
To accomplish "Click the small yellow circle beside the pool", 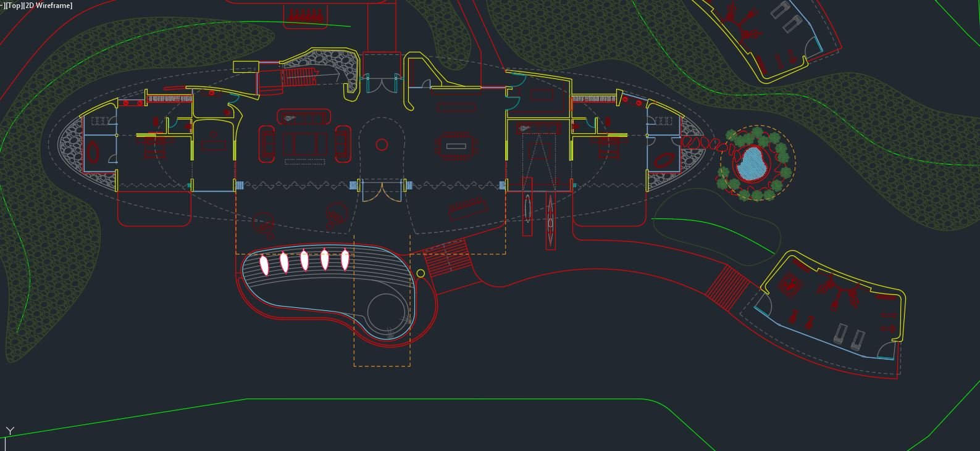I will click(x=421, y=273).
